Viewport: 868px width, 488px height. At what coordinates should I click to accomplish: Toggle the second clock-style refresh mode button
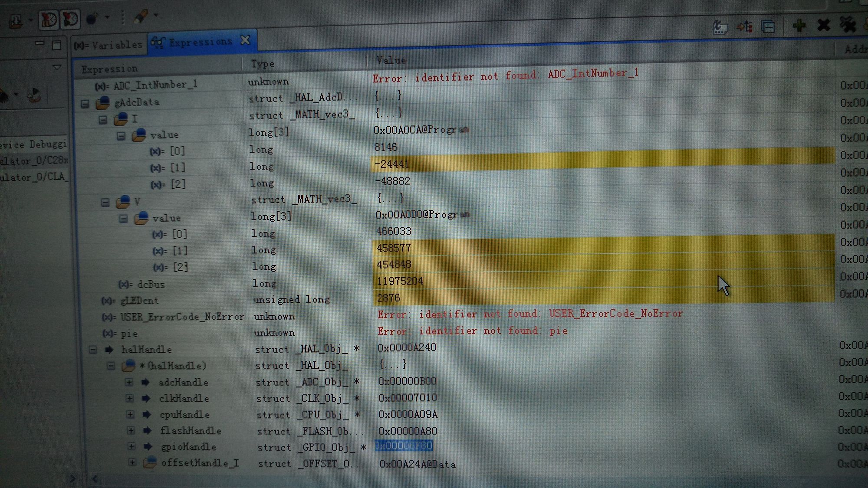[x=70, y=20]
